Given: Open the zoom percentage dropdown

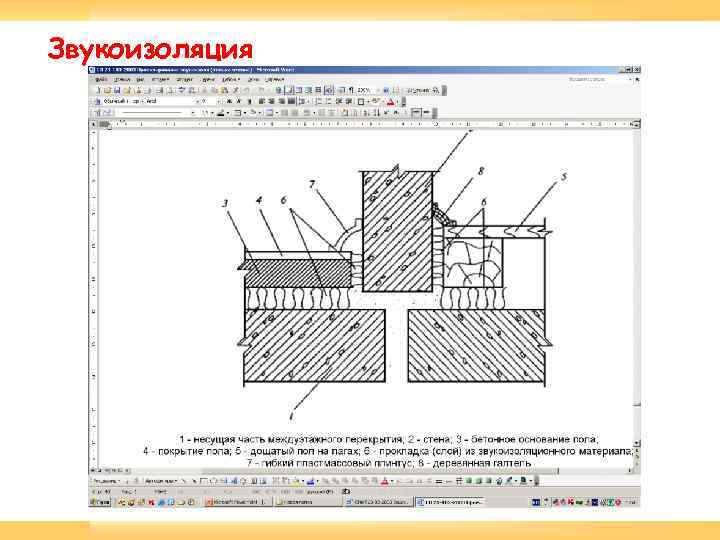Looking at the screenshot, I should coord(377,90).
